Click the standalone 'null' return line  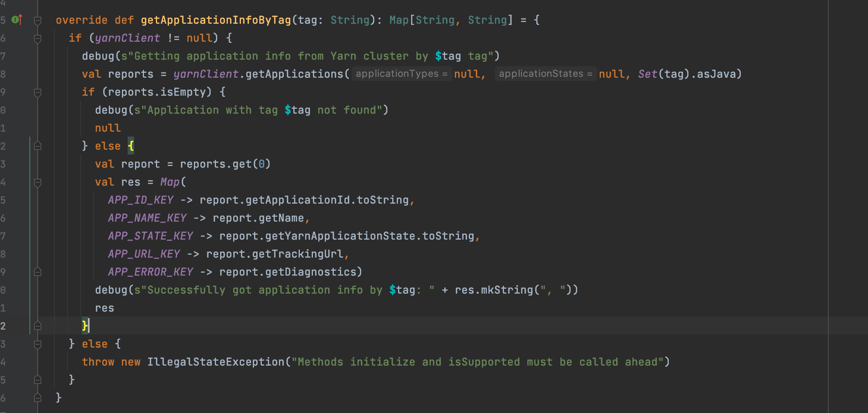[108, 128]
